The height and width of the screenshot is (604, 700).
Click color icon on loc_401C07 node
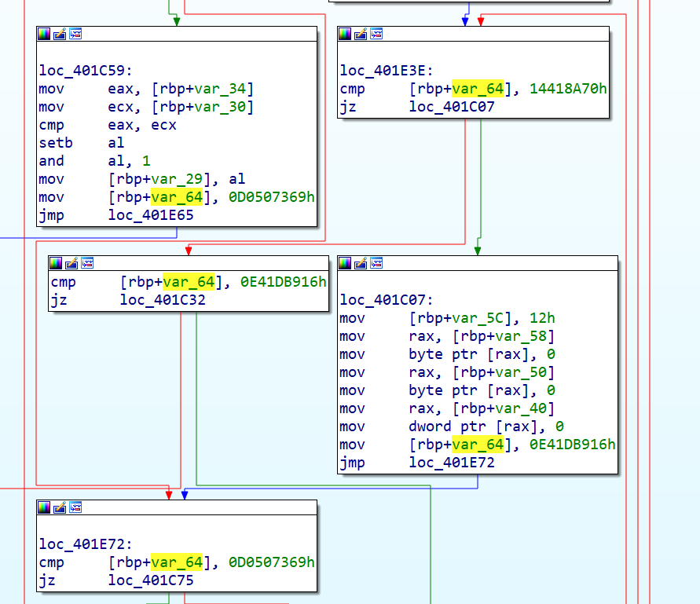[x=346, y=263]
